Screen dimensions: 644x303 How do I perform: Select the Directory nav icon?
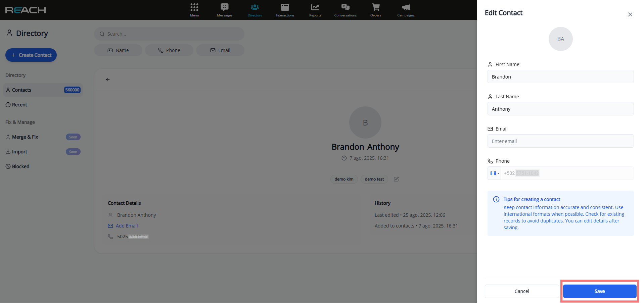point(255,10)
